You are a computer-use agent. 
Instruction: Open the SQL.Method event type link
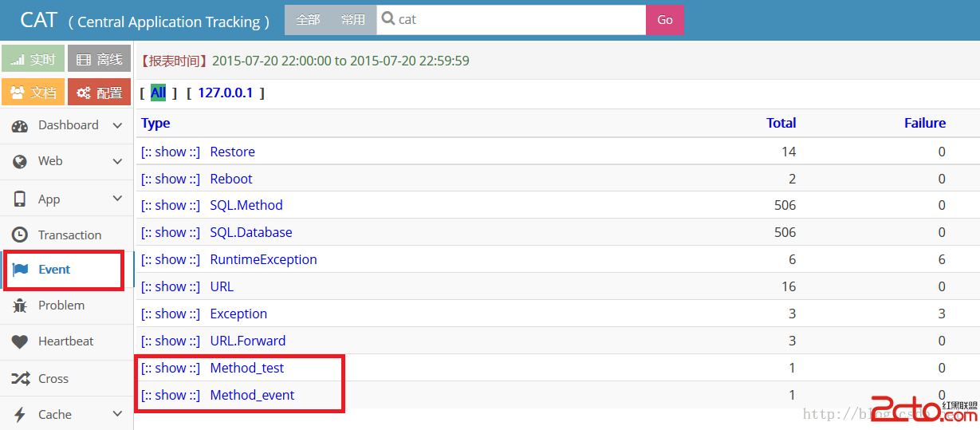[246, 205]
